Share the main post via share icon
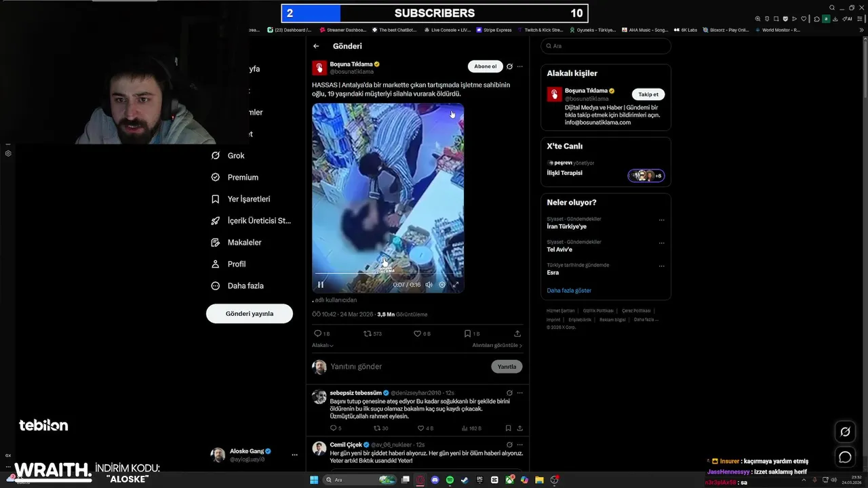Screen dimensions: 868x488 517,333
